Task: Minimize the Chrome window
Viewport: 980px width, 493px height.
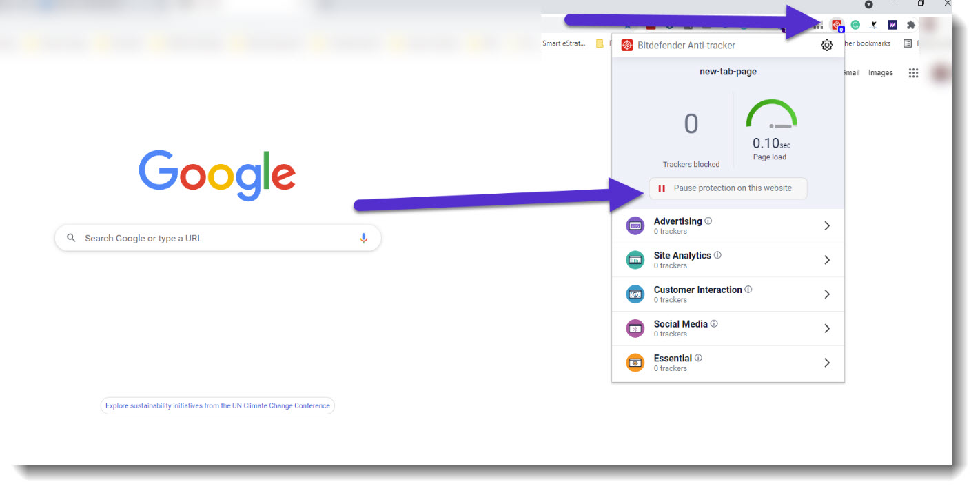Action: click(x=894, y=3)
